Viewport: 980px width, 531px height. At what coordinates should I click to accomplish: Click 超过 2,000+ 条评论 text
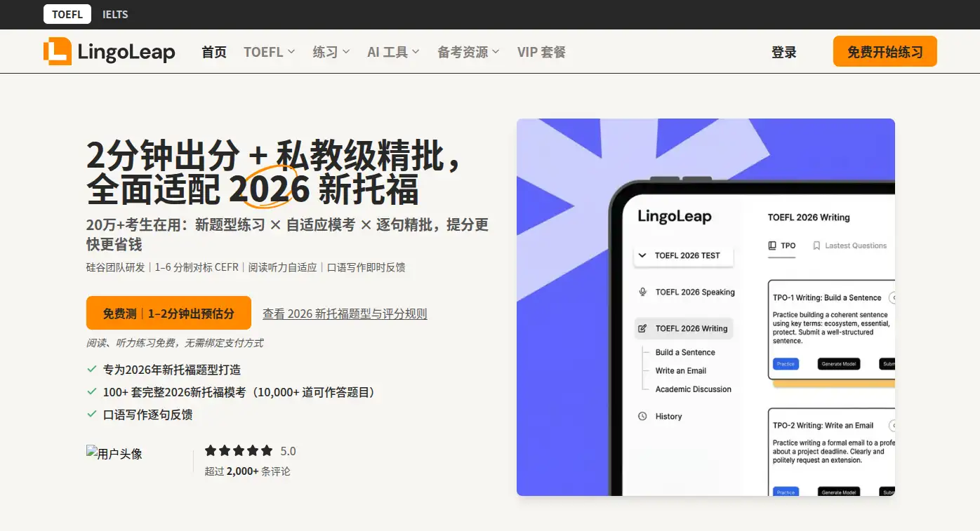tap(247, 471)
